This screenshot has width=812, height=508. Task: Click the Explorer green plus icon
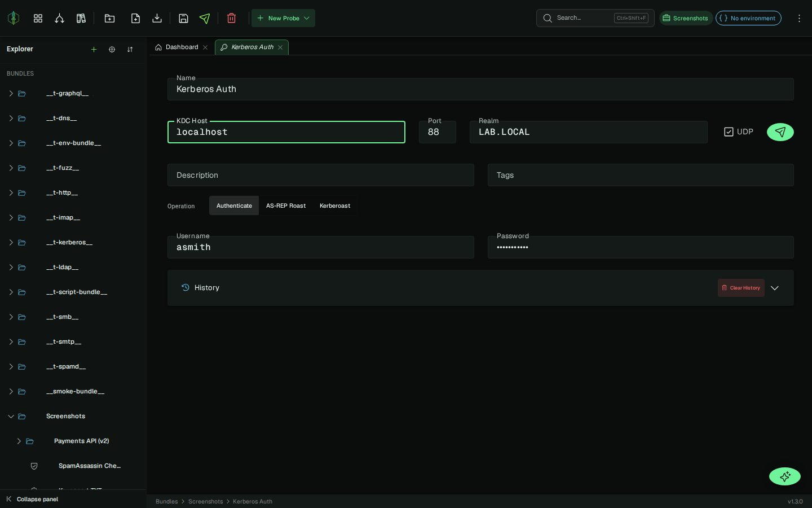point(94,49)
